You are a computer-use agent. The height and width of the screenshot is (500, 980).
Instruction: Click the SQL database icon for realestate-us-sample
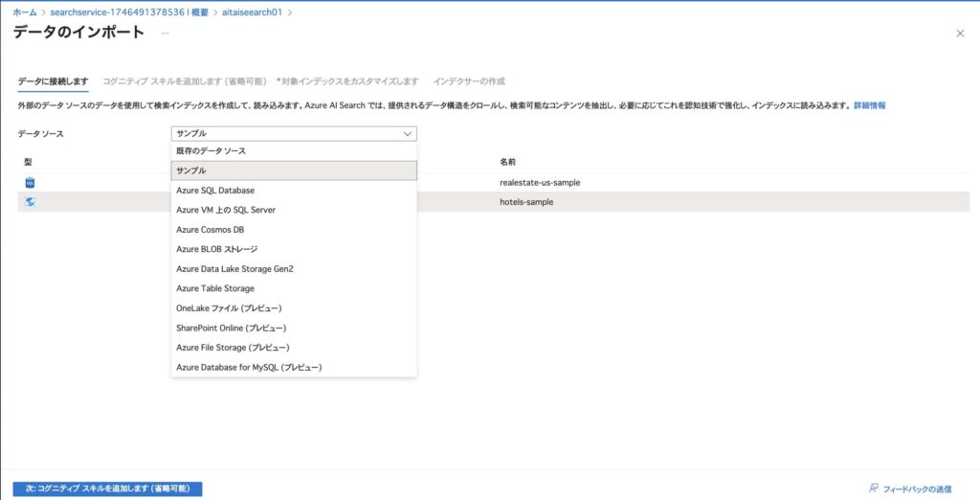point(30,183)
